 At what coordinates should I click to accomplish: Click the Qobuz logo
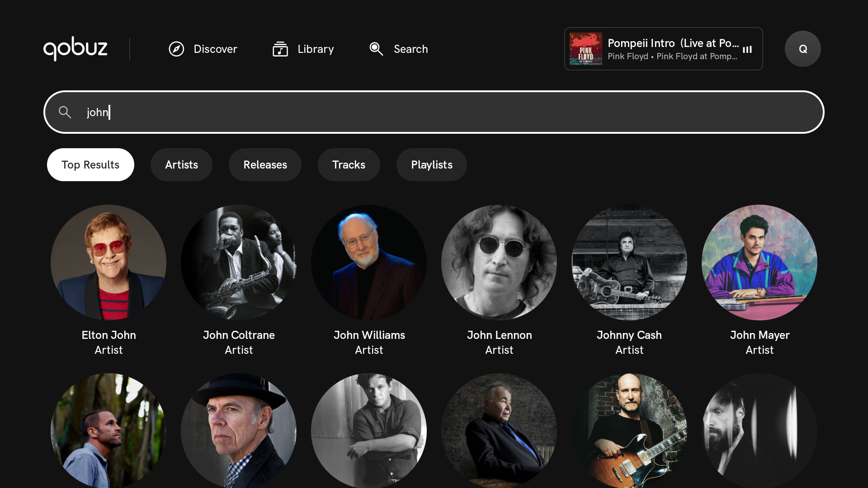click(75, 48)
